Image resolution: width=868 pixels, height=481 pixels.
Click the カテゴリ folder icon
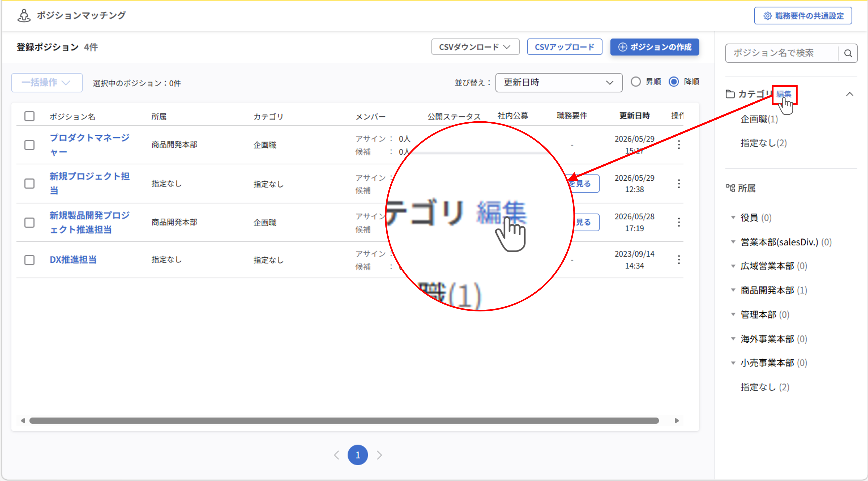point(730,94)
